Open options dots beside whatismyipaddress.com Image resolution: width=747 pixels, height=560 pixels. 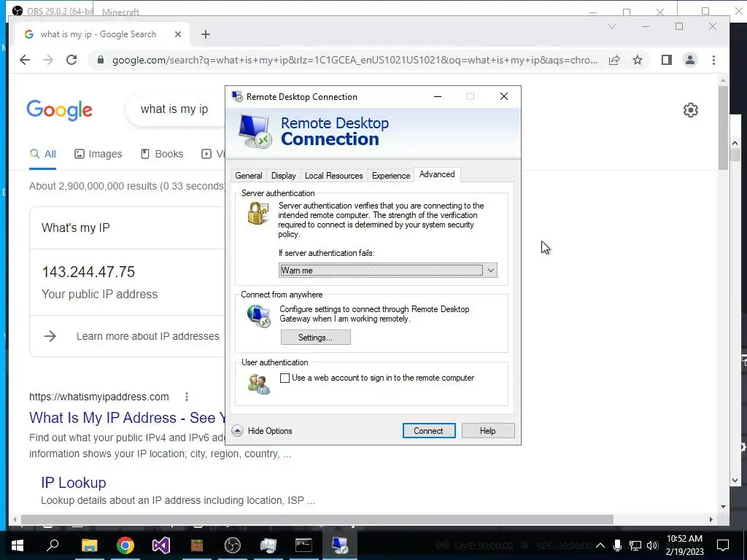[187, 397]
